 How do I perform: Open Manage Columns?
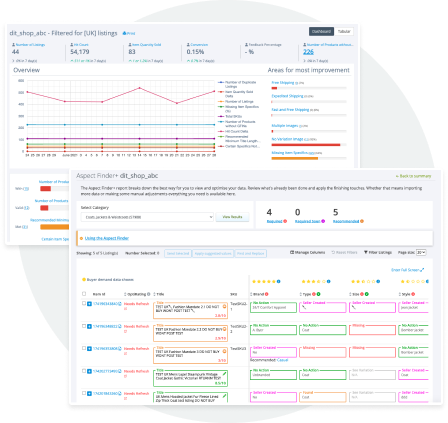tap(307, 252)
